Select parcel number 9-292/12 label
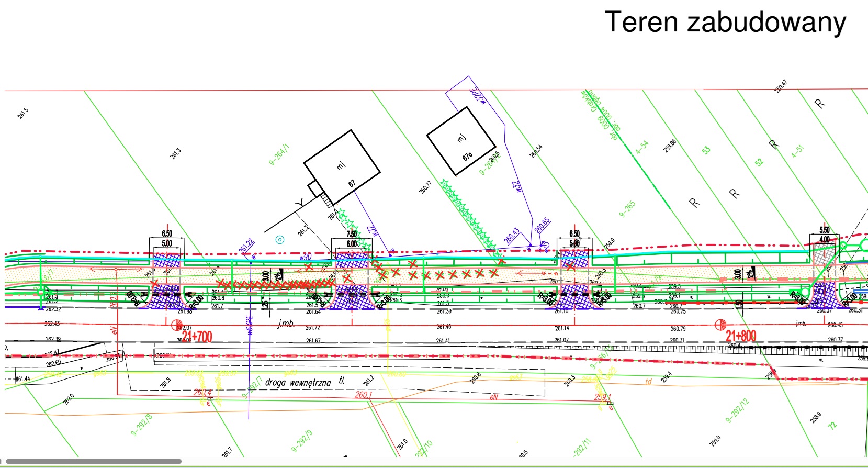The height and width of the screenshot is (468, 868). click(x=737, y=411)
